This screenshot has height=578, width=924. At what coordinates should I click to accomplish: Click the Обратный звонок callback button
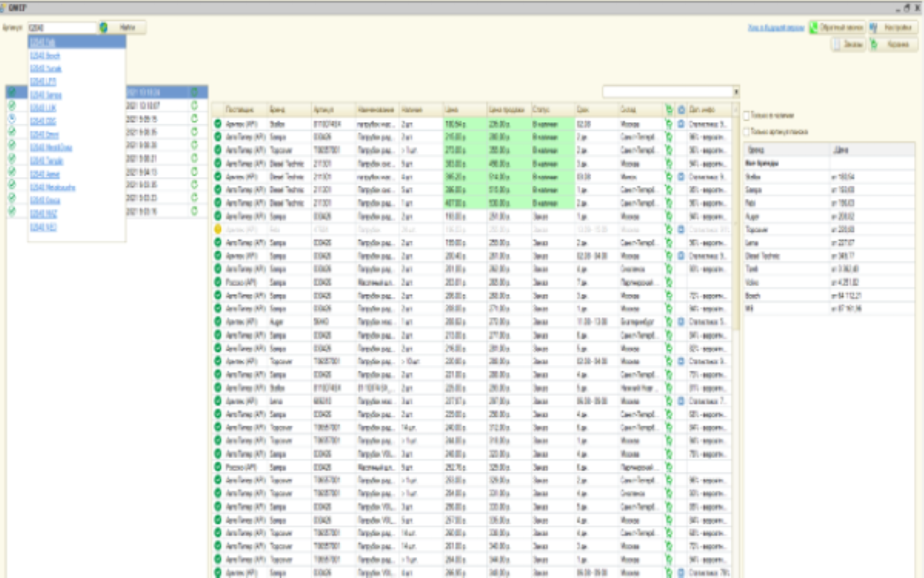[836, 27]
